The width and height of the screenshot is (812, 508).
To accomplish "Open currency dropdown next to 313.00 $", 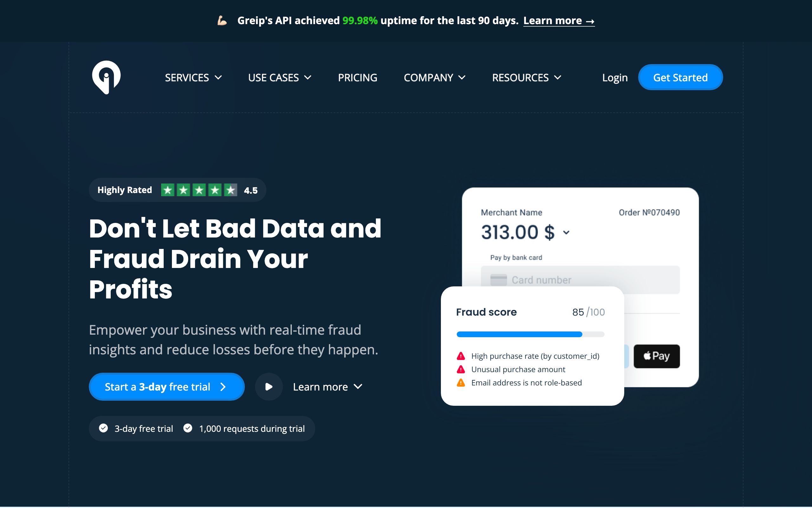I will [566, 232].
